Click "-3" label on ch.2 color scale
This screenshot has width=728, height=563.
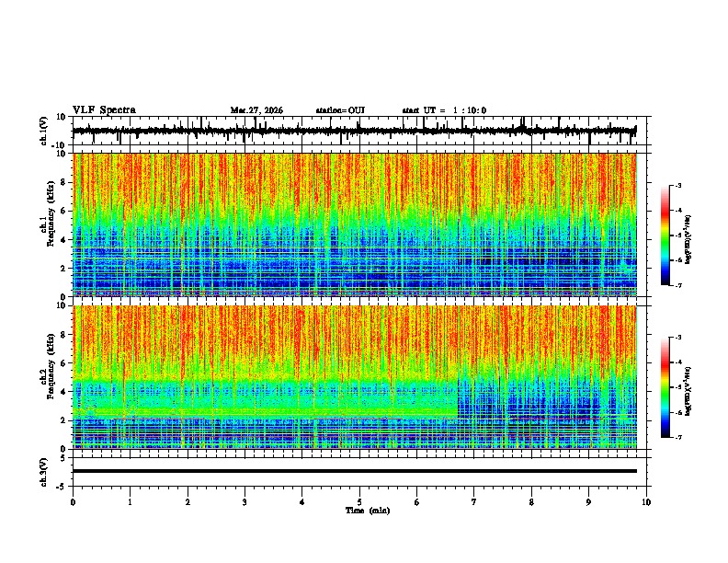coord(678,338)
